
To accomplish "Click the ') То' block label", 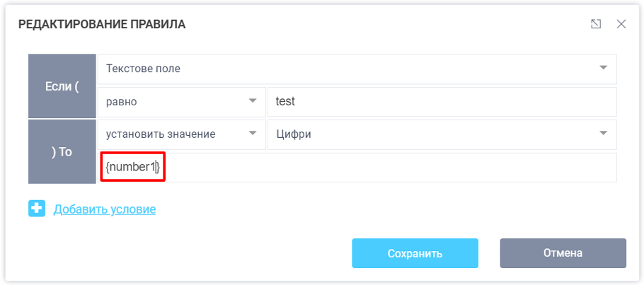I will click(x=62, y=151).
